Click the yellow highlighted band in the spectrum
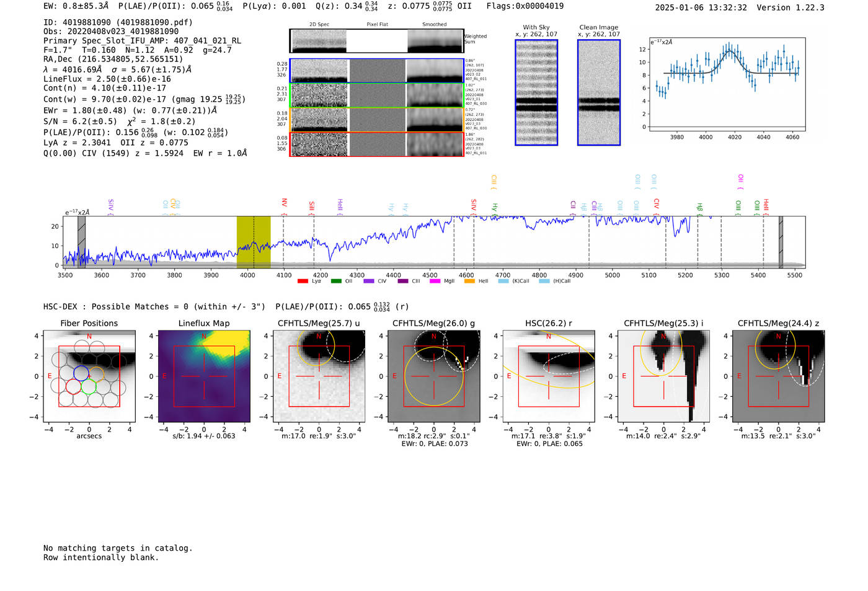The width and height of the screenshot is (868, 591). click(254, 242)
